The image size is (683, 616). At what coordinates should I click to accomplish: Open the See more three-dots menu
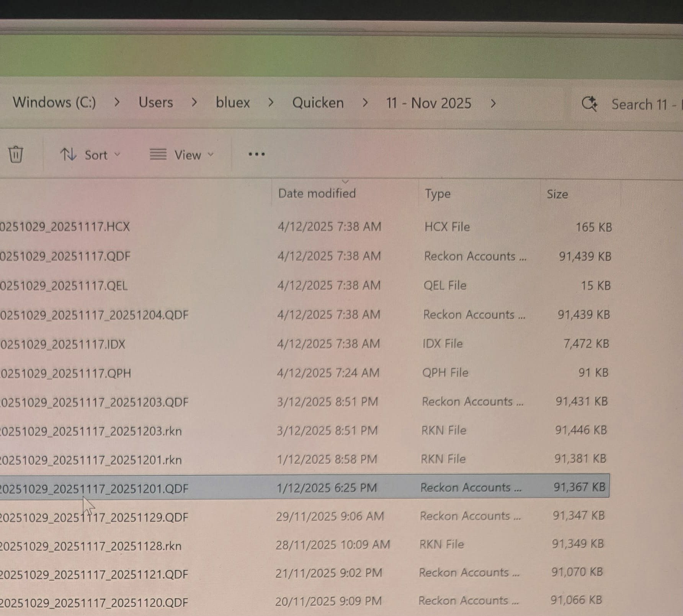coord(257,154)
